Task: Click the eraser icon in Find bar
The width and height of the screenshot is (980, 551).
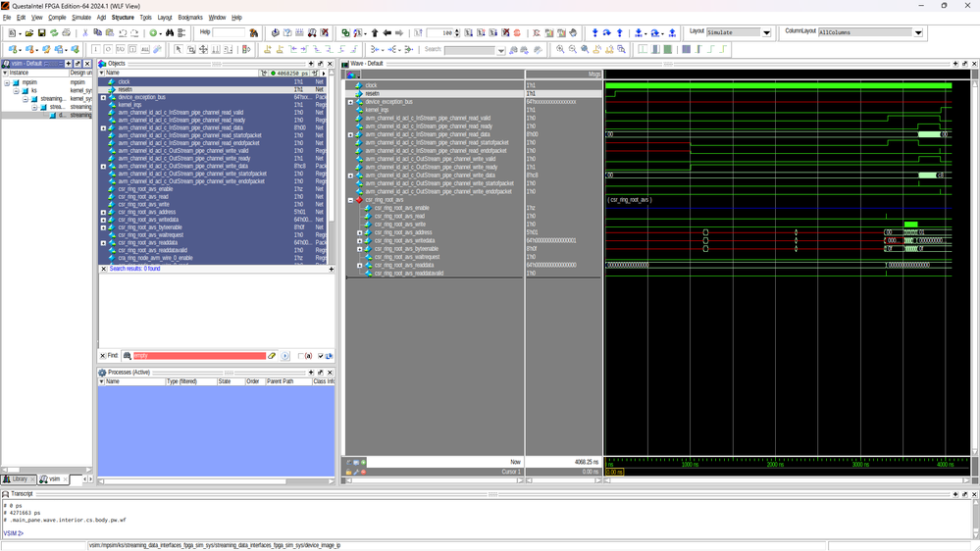Action: 273,356
